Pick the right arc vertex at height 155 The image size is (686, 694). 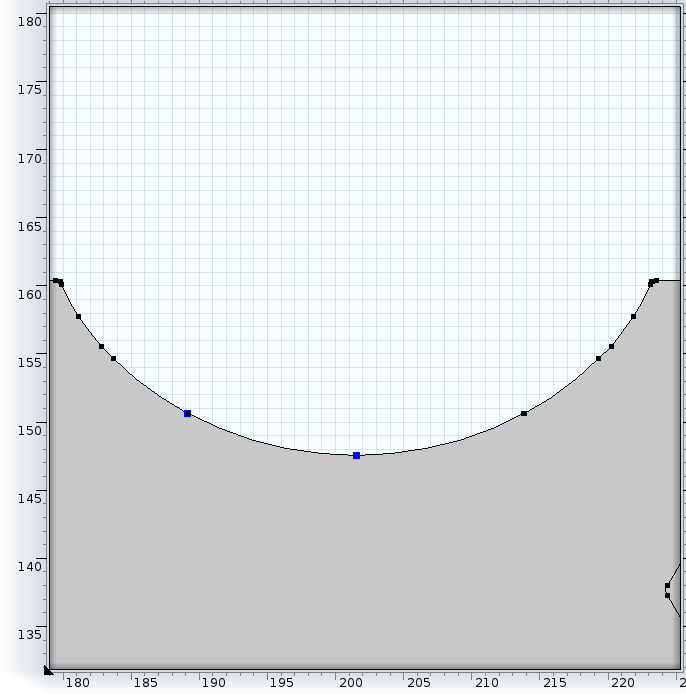click(x=598, y=358)
